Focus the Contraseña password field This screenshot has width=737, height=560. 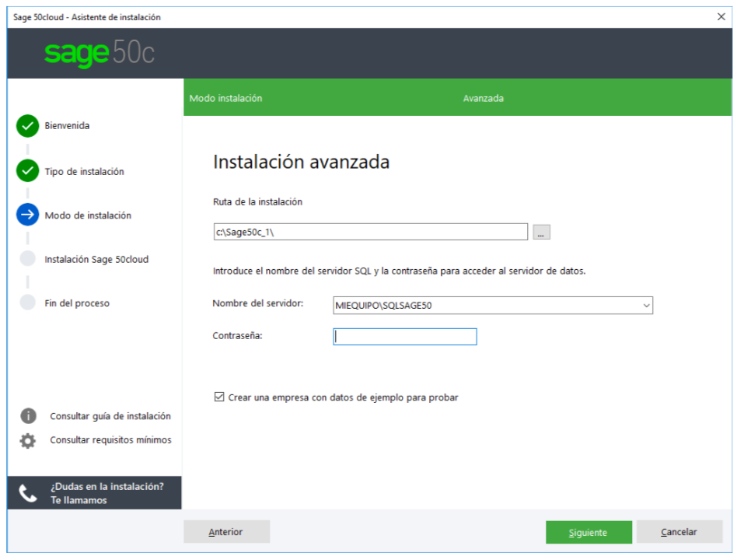point(405,337)
